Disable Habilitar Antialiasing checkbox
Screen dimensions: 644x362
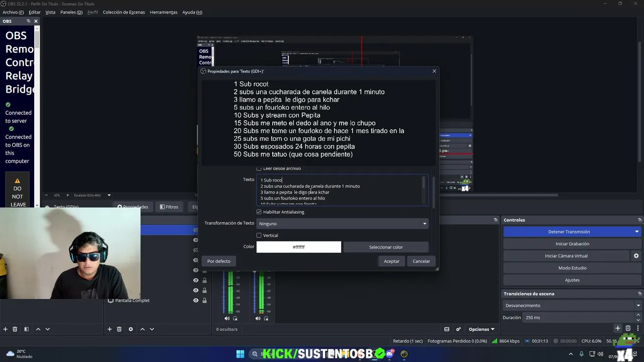[x=259, y=212]
